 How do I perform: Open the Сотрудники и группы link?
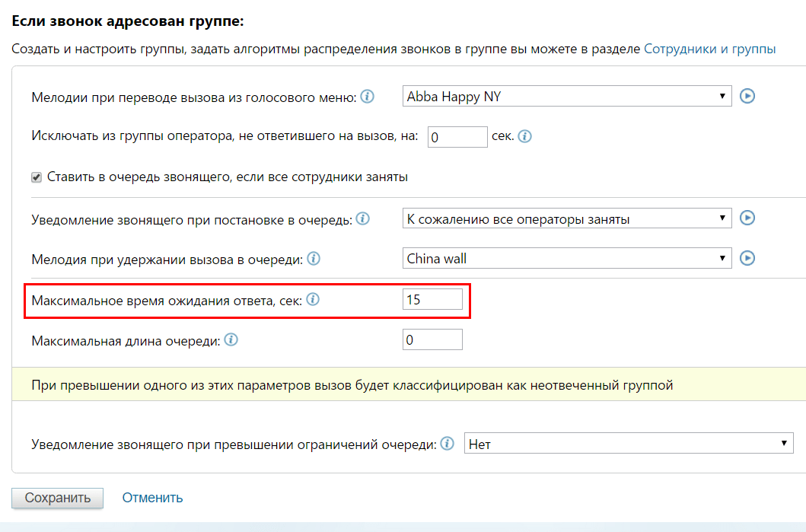point(709,49)
